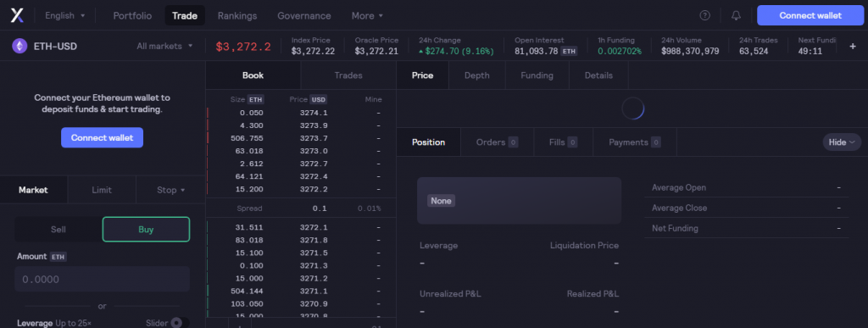Switch to the Position tab
The width and height of the screenshot is (868, 328).
coord(428,142)
